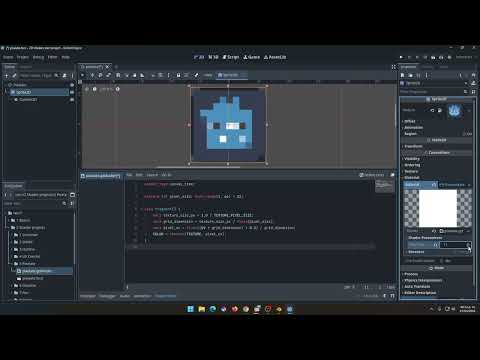
Task: Expand the Ordering section
Action: (x=412, y=165)
